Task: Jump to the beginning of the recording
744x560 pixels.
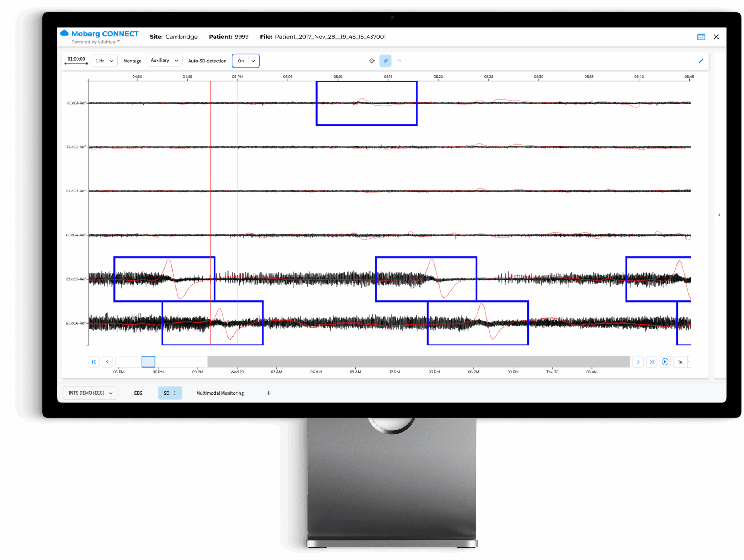Action: pos(94,361)
